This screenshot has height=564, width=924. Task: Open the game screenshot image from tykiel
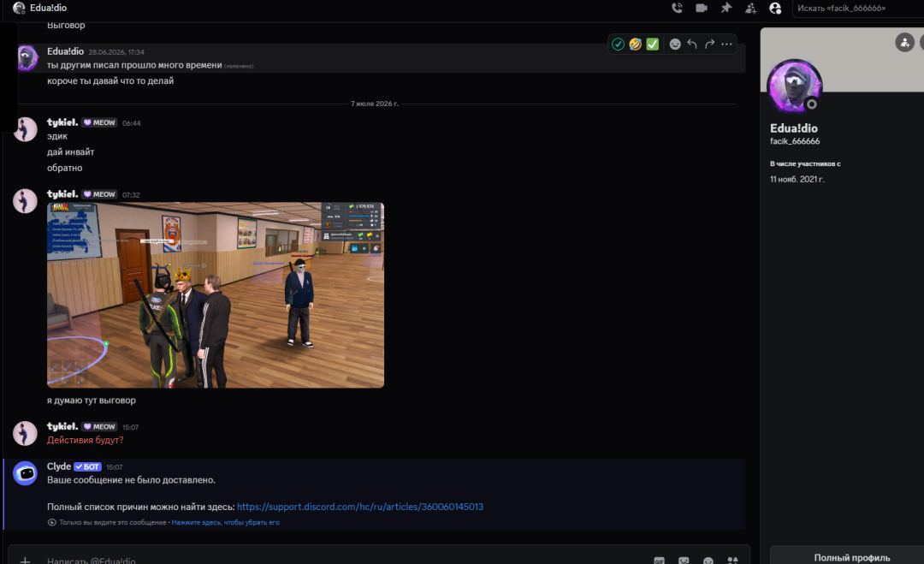(x=216, y=294)
